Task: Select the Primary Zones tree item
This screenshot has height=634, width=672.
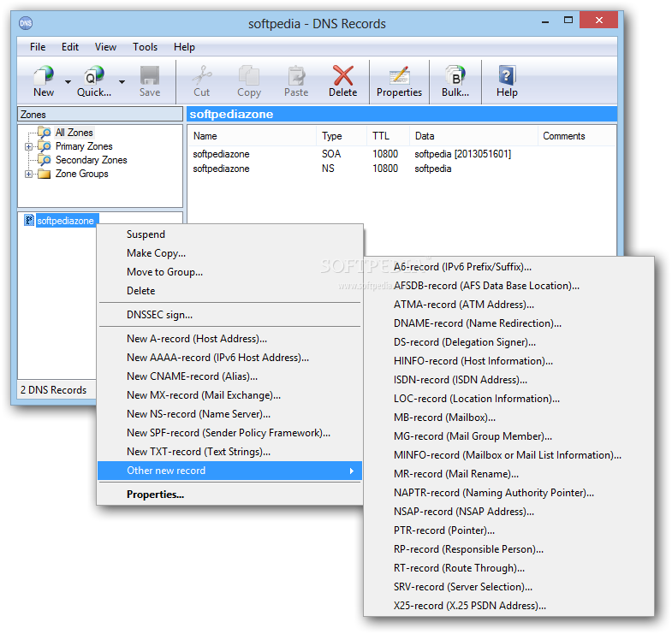Action: pos(84,146)
